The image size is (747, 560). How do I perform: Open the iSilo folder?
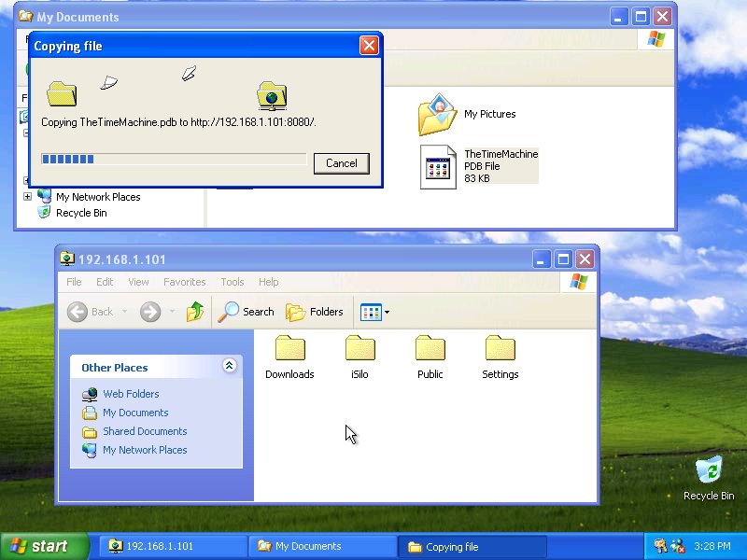pyautogui.click(x=359, y=349)
